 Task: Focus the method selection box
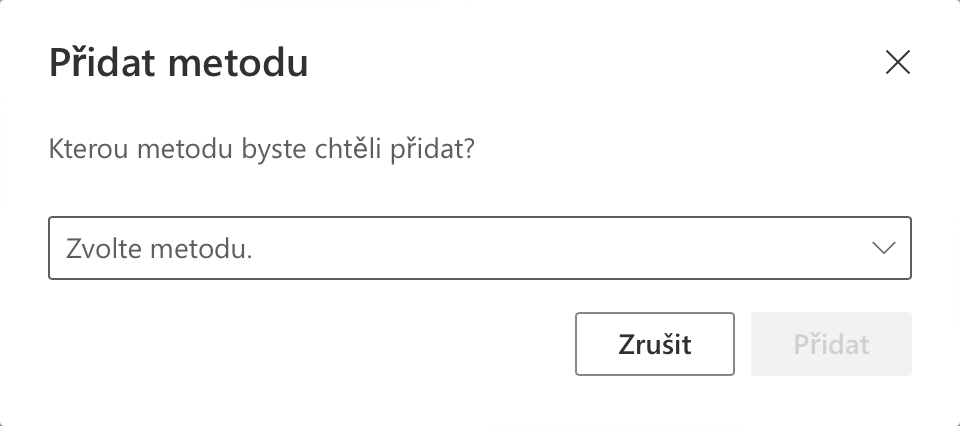479,248
